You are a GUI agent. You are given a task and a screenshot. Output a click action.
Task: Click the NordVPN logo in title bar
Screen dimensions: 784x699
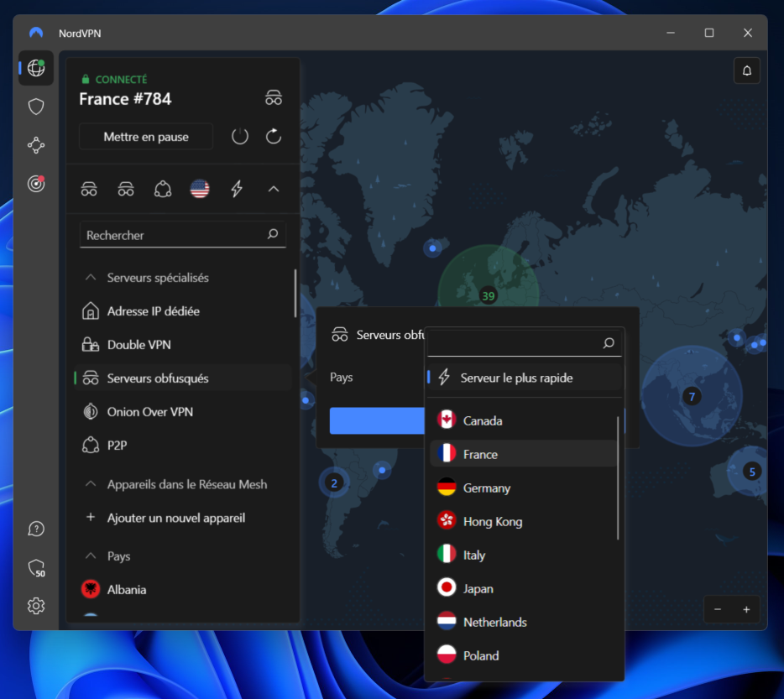point(36,33)
